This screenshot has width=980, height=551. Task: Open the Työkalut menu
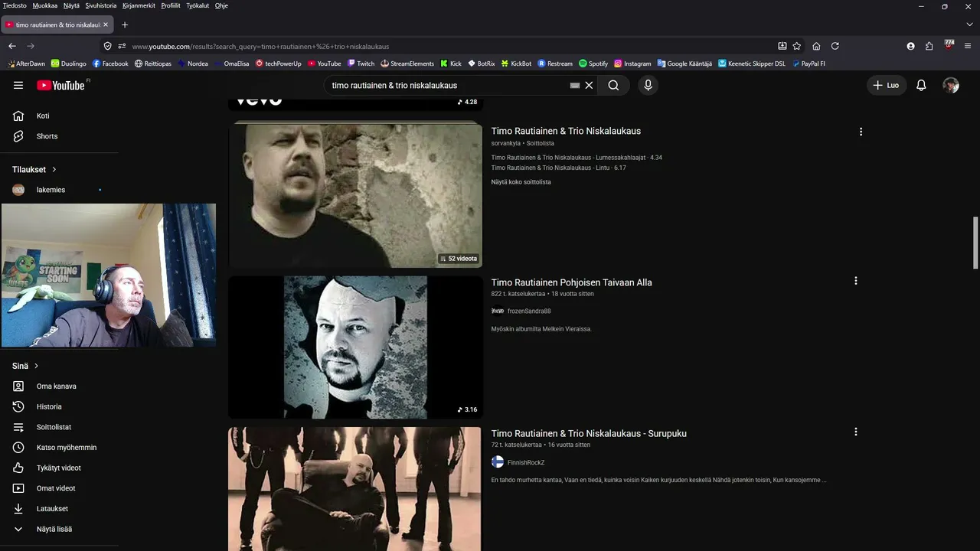[x=198, y=5]
